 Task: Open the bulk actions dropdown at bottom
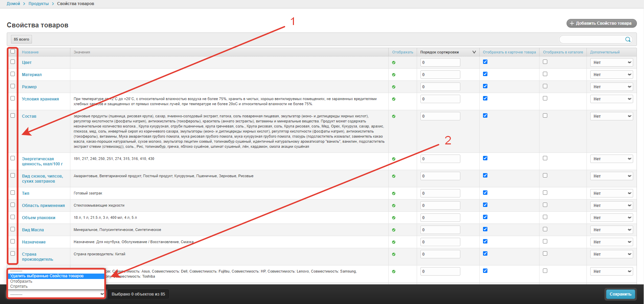(x=56, y=294)
